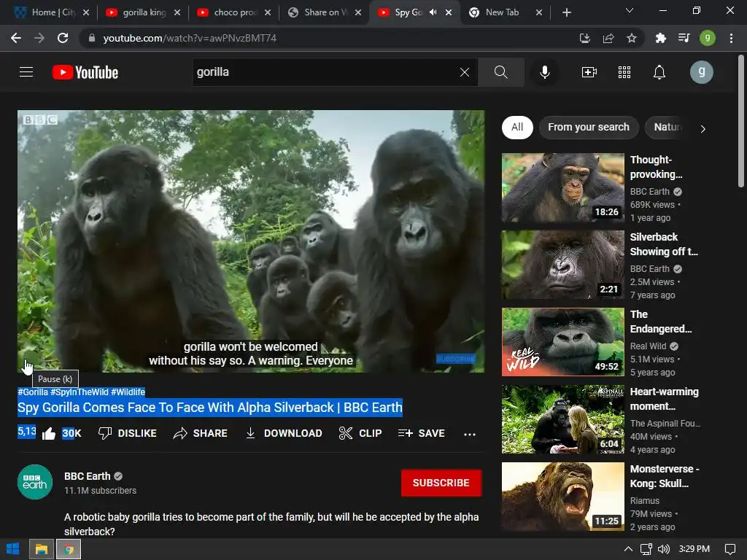Open tab search dropdown arrow
The width and height of the screenshot is (747, 560).
(630, 10)
